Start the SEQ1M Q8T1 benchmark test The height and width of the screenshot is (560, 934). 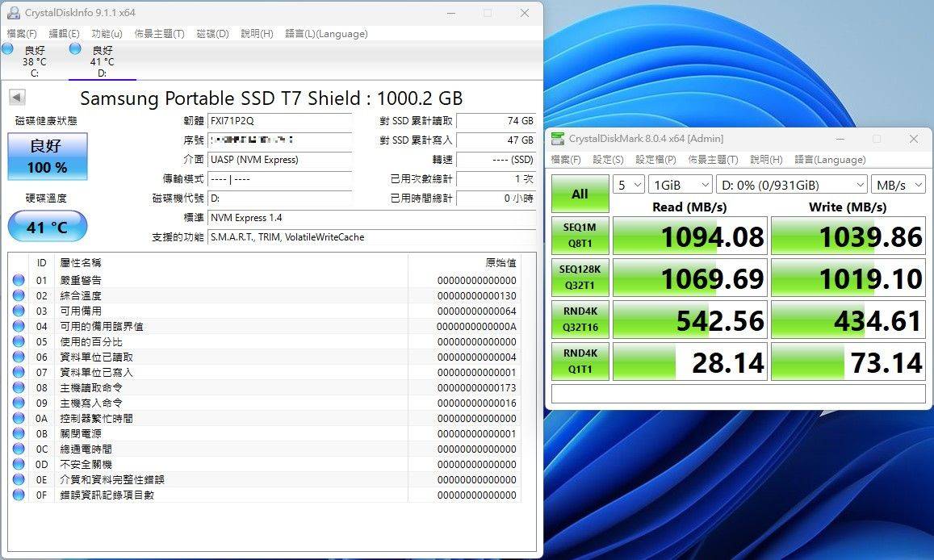pos(580,235)
